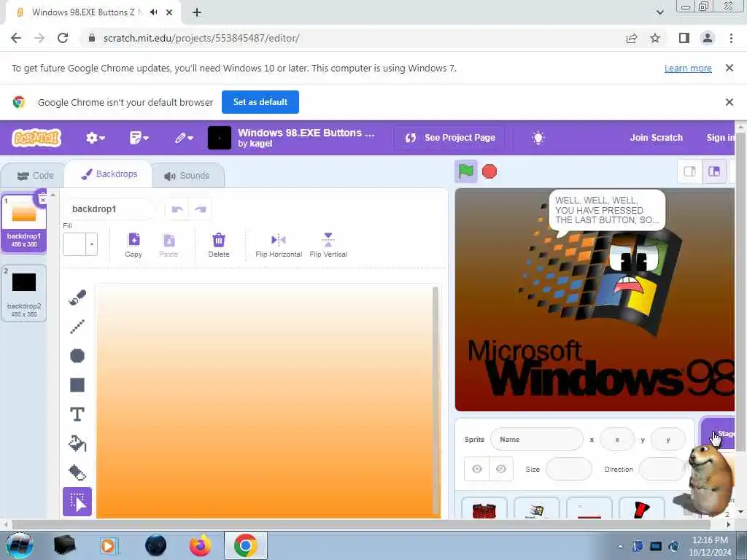This screenshot has width=747, height=560.
Task: Choose the Rectangle shape tool
Action: coord(77,385)
